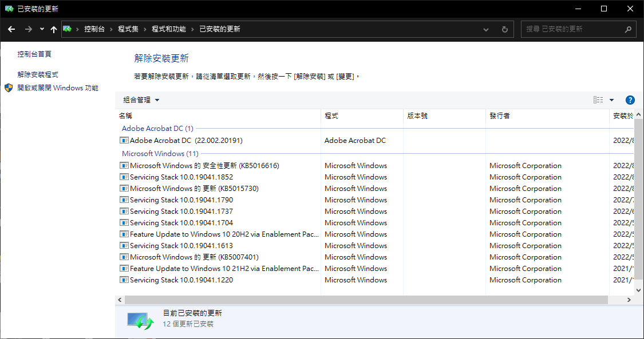Select Feature Update to Windows 10 21H2
Viewport: 644px width, 339px height.
[x=224, y=269]
